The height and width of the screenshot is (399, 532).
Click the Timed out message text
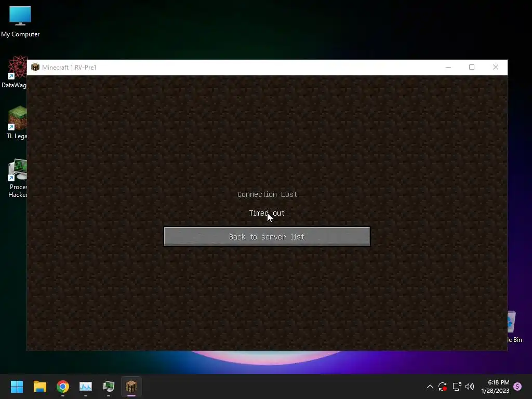click(x=267, y=213)
